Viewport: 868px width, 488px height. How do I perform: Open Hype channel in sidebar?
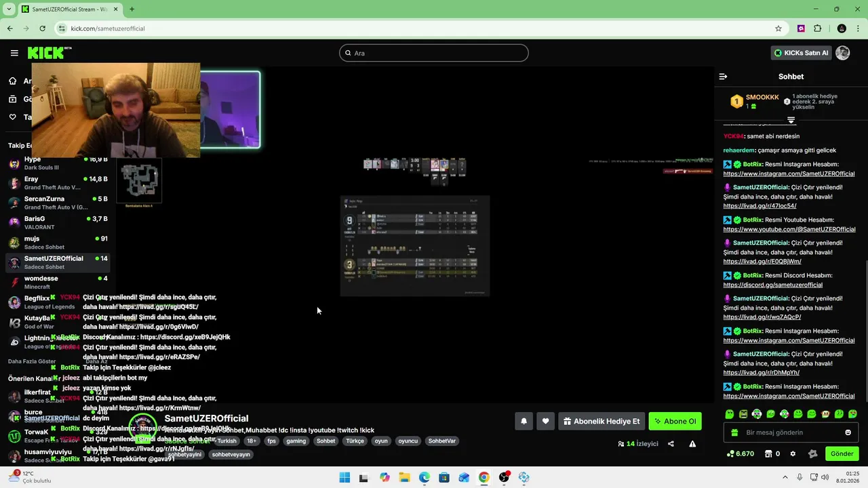coord(58,163)
